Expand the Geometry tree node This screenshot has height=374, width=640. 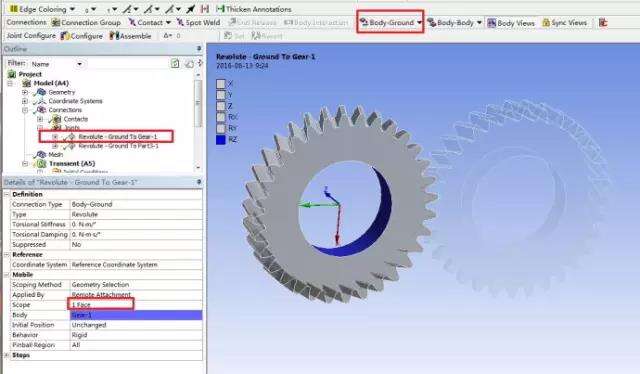click(25, 92)
